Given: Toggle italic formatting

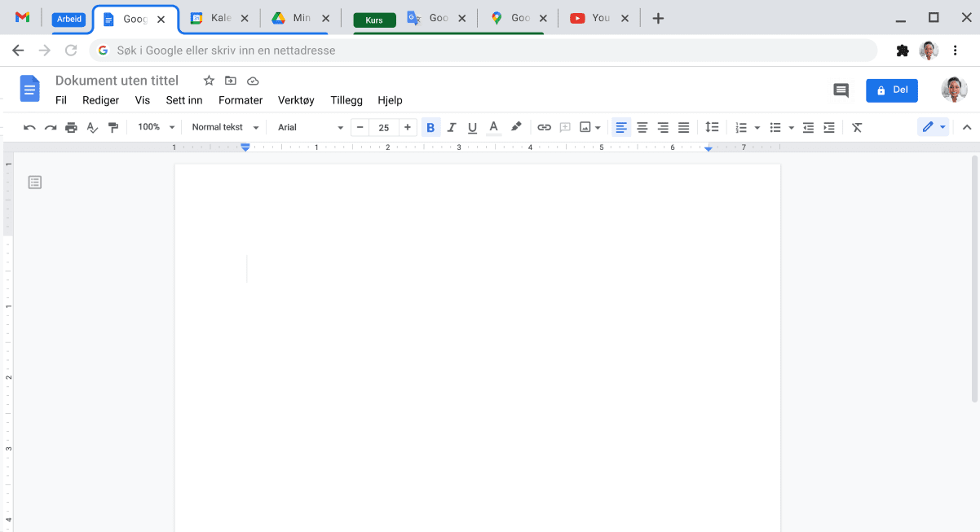Looking at the screenshot, I should (452, 127).
